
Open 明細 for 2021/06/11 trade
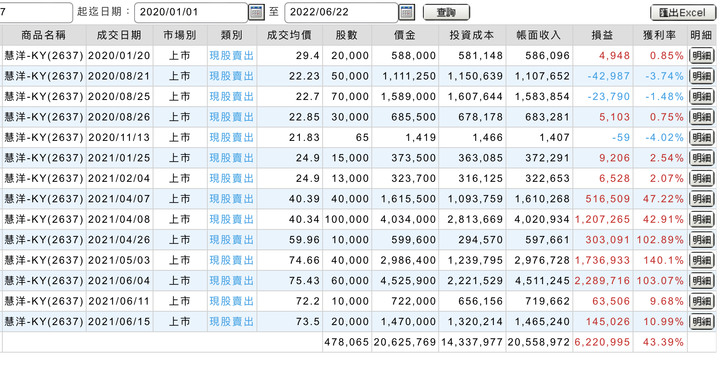click(x=702, y=301)
